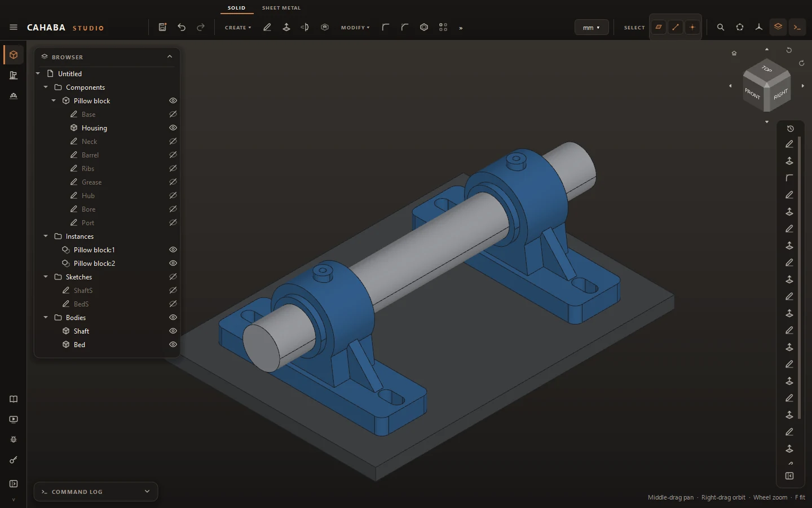Select the chamfer tool in the toolbar
812x508 pixels.
[x=405, y=27]
